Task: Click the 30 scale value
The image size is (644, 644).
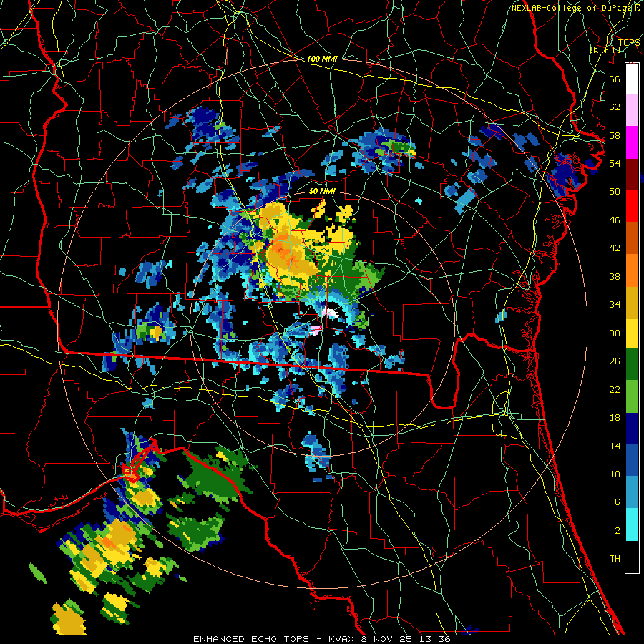Action: (x=615, y=333)
